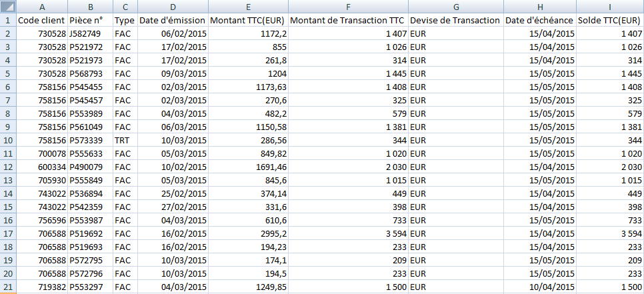Click column G header letter
This screenshot has height=294, width=644.
[455, 7]
